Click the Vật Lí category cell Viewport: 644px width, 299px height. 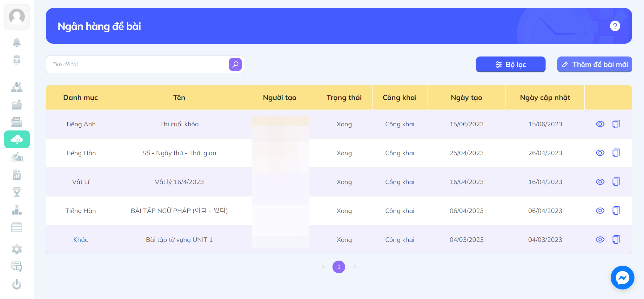pyautogui.click(x=81, y=182)
